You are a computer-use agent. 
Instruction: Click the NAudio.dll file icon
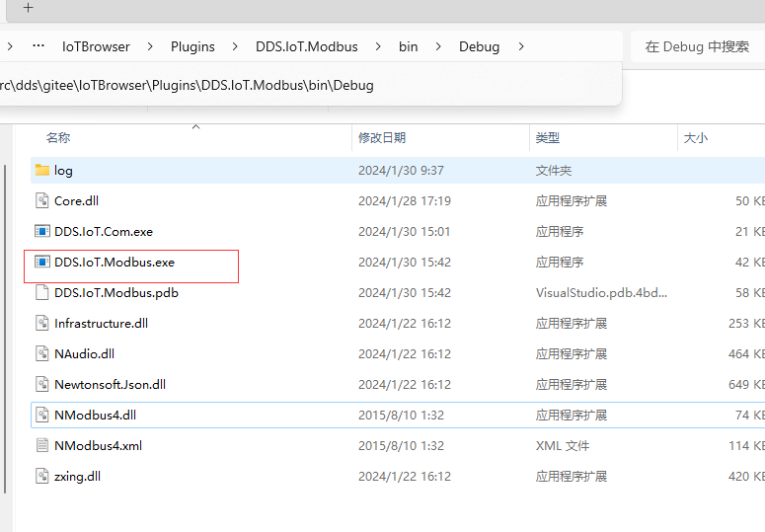click(x=42, y=353)
